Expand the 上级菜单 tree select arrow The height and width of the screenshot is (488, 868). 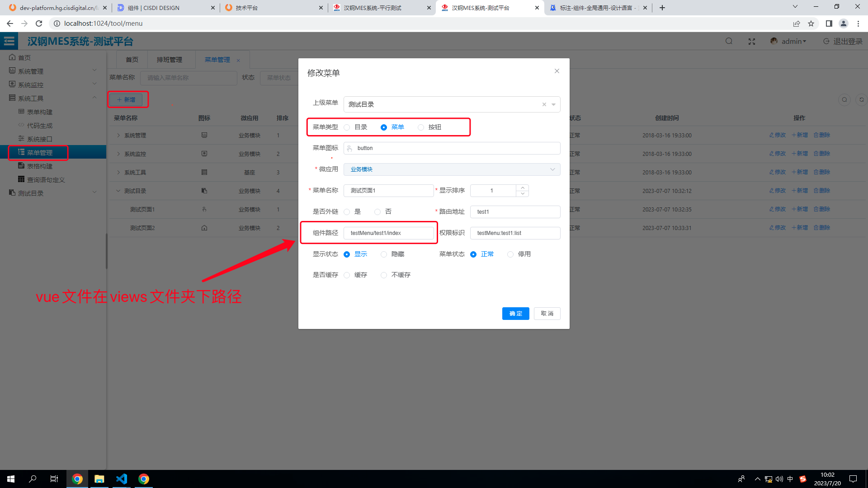coord(553,104)
